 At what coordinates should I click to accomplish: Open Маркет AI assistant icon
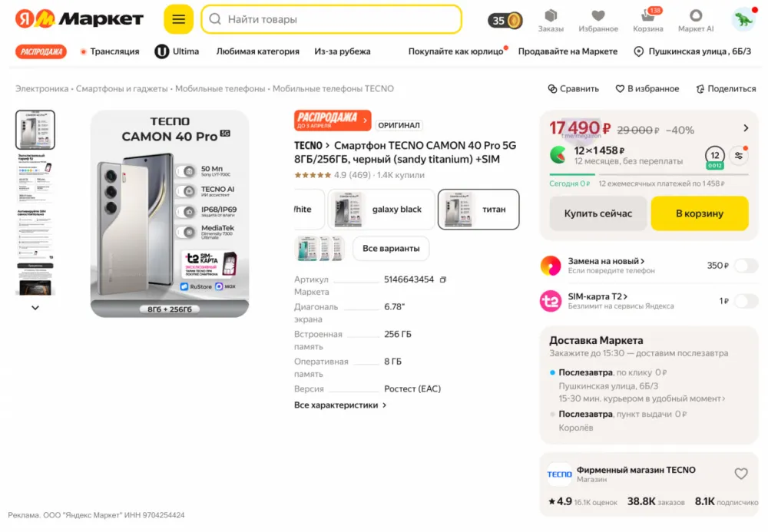coord(696,20)
